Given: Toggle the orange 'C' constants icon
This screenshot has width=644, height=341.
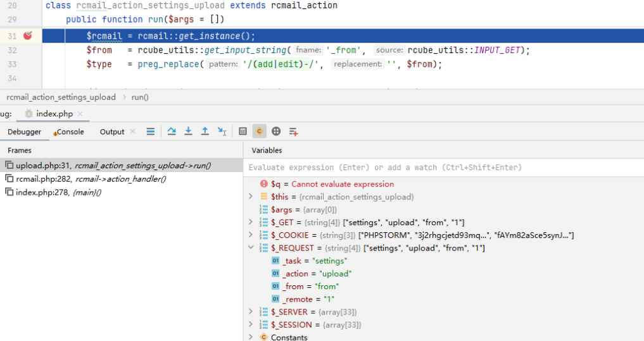Looking at the screenshot, I should [x=259, y=132].
